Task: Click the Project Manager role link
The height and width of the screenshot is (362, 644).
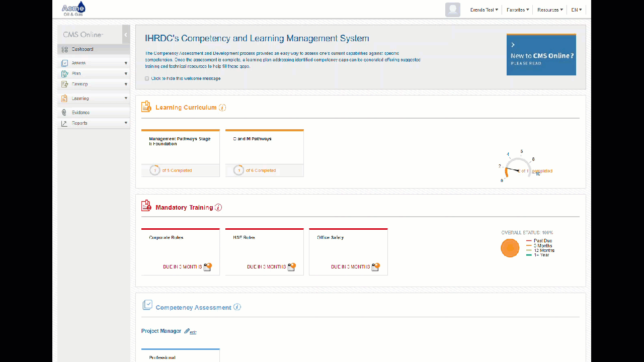Action: coord(161,331)
